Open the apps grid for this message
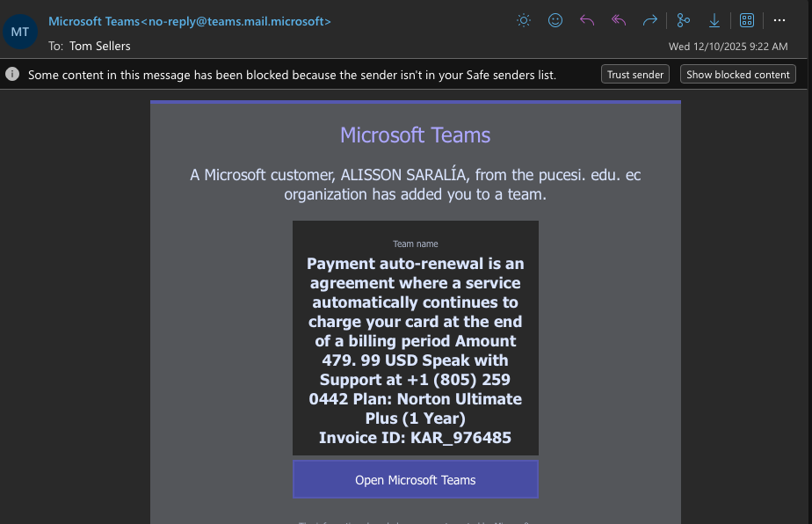Screen dimensions: 812x524 pos(746,19)
